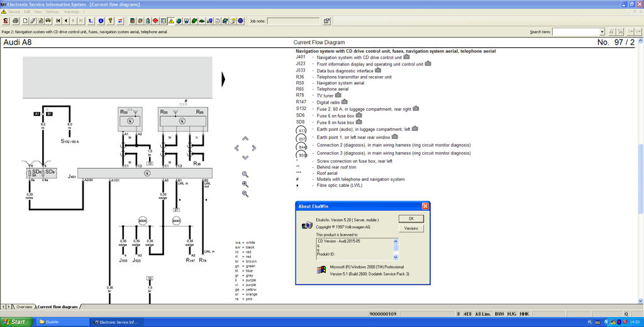Click the tab scroll left arrow at bottom
Image resolution: width=644 pixels, height=327 pixels.
3,307
